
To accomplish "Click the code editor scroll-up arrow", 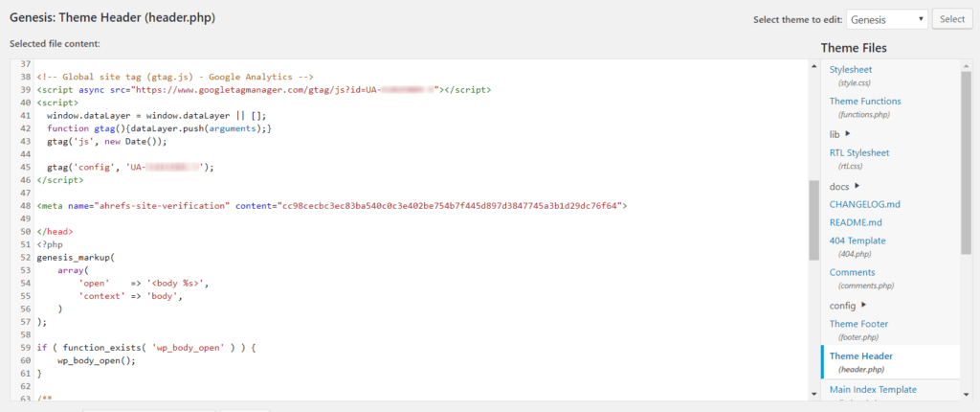I will pyautogui.click(x=813, y=66).
